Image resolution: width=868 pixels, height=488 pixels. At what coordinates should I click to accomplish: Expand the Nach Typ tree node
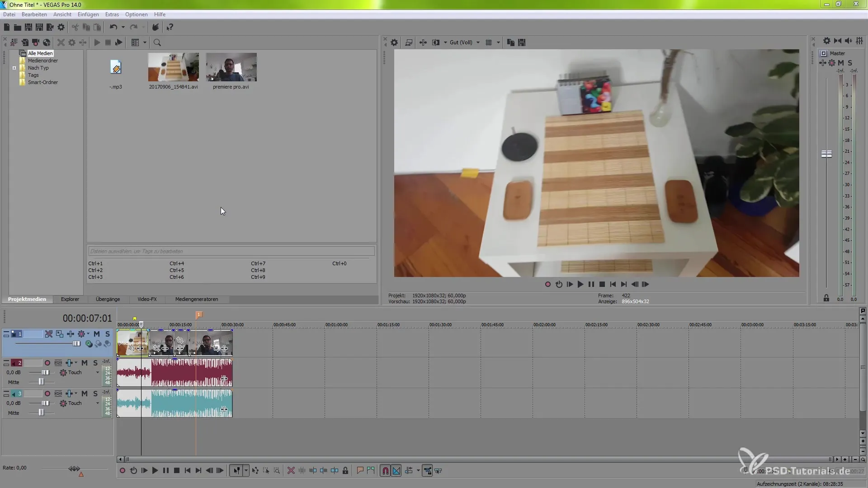tap(14, 68)
